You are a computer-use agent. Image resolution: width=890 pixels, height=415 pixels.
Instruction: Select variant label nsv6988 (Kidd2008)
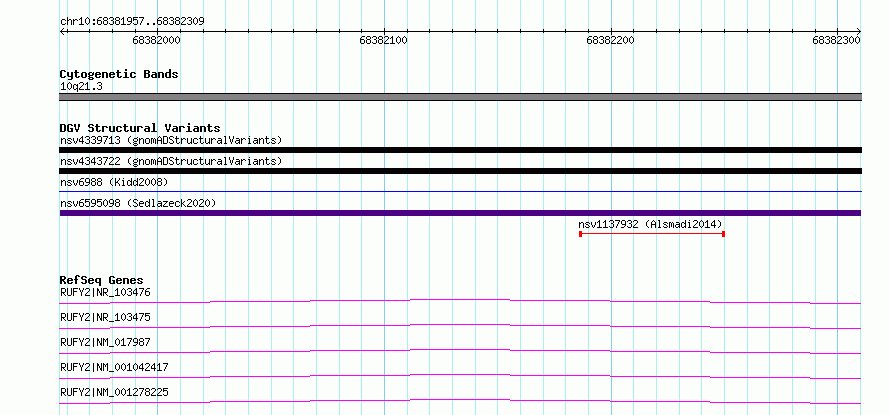click(x=114, y=182)
